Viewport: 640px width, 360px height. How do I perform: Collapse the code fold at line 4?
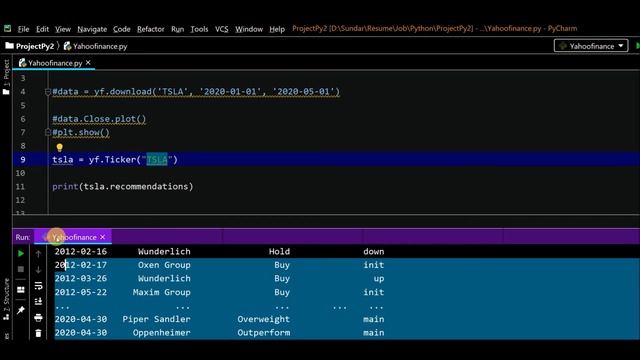[48, 92]
